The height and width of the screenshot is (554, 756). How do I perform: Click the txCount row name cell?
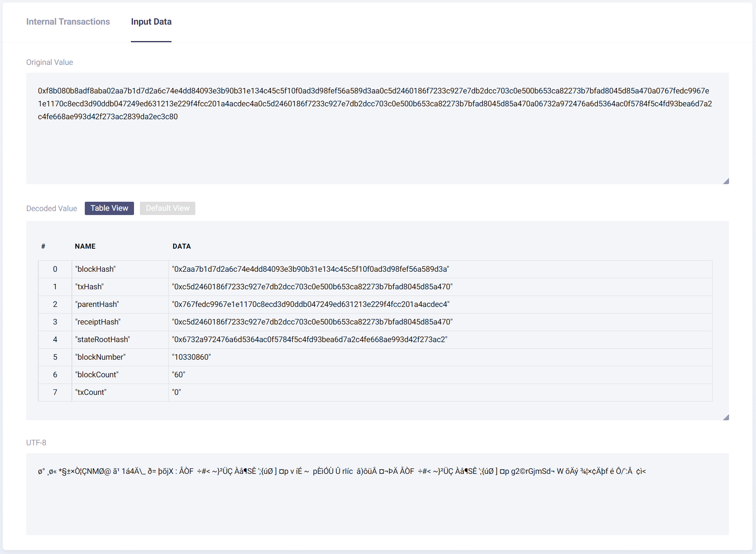pyautogui.click(x=91, y=392)
